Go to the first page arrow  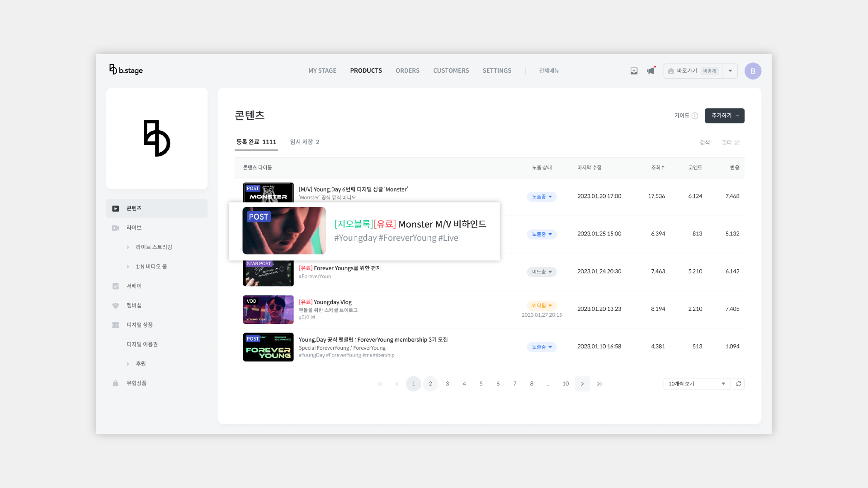tap(380, 384)
